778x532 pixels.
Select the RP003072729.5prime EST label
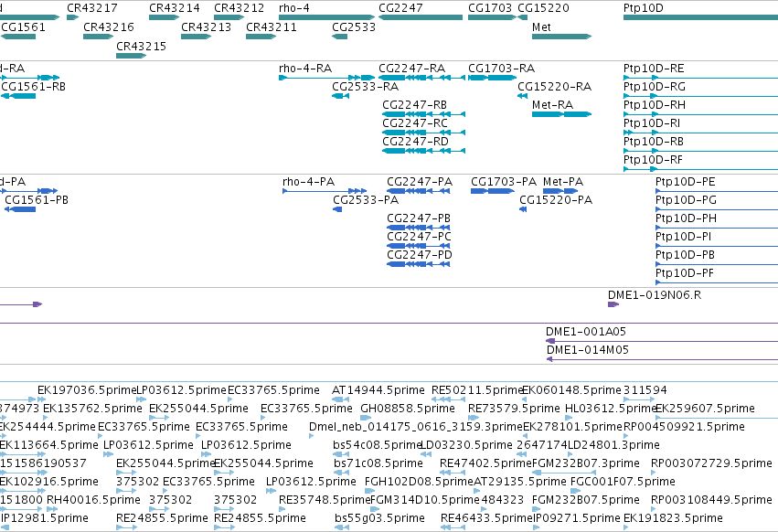tap(711, 463)
